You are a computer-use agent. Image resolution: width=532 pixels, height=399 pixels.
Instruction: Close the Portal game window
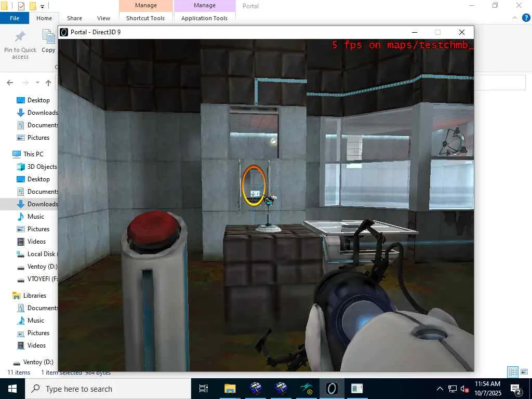[462, 32]
